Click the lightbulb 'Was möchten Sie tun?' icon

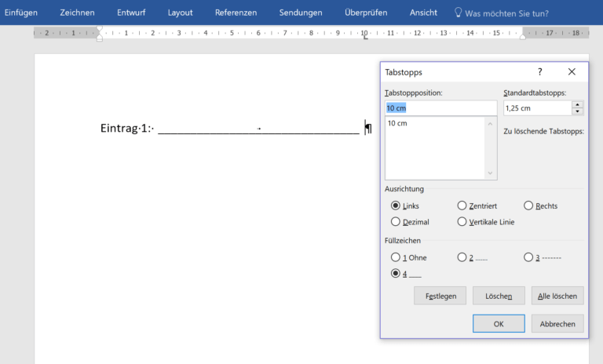coord(459,13)
